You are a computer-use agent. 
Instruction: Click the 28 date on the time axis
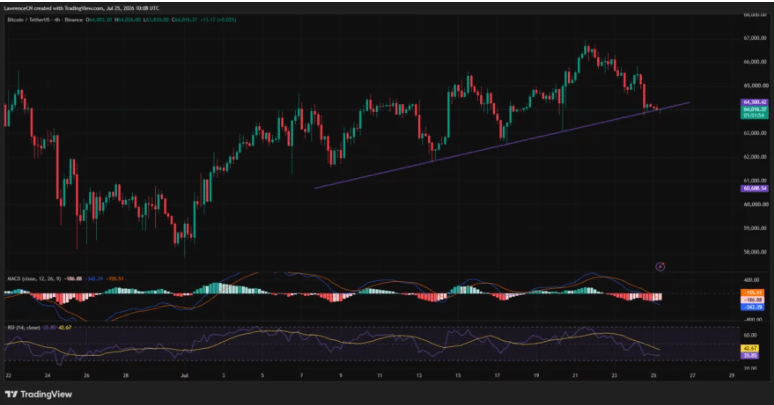[x=126, y=375]
